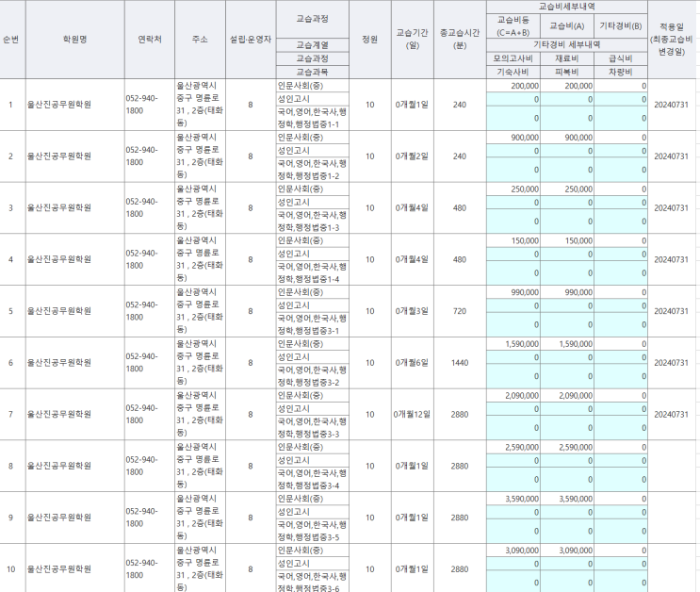
Task: Select the 차량비 sub-header cell
Action: click(622, 71)
